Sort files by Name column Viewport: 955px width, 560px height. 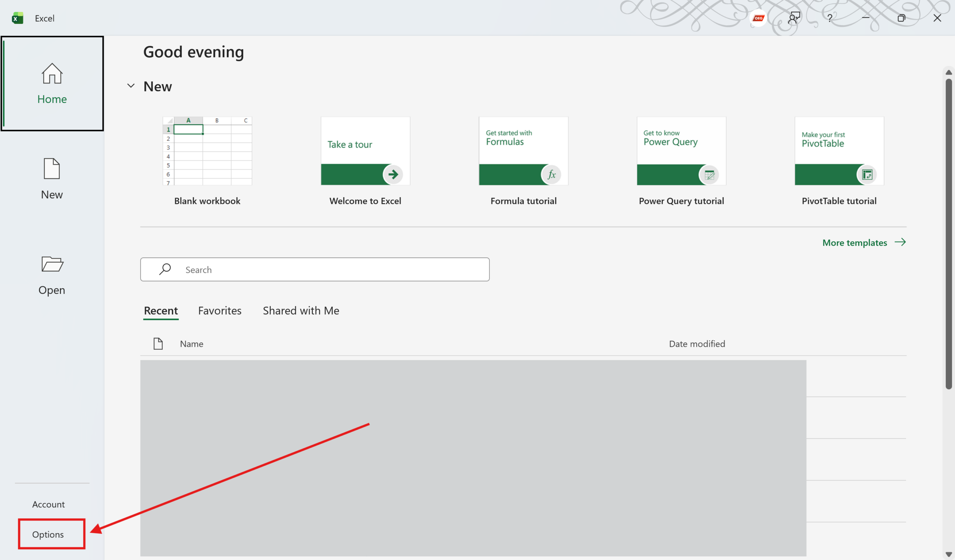(x=191, y=344)
